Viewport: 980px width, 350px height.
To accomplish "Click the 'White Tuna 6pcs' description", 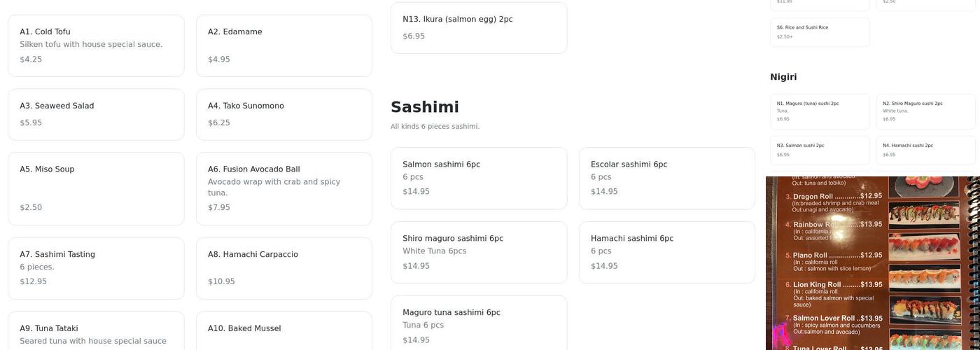I will (434, 251).
